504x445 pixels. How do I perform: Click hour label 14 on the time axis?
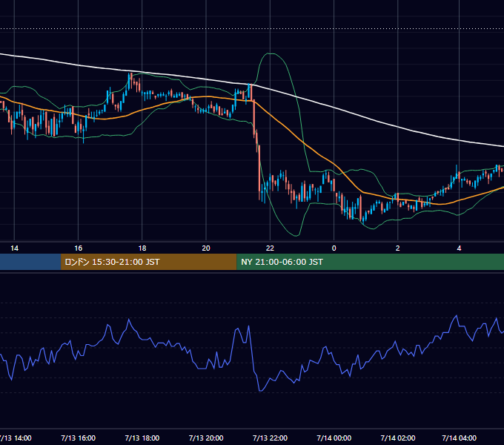tap(15, 248)
